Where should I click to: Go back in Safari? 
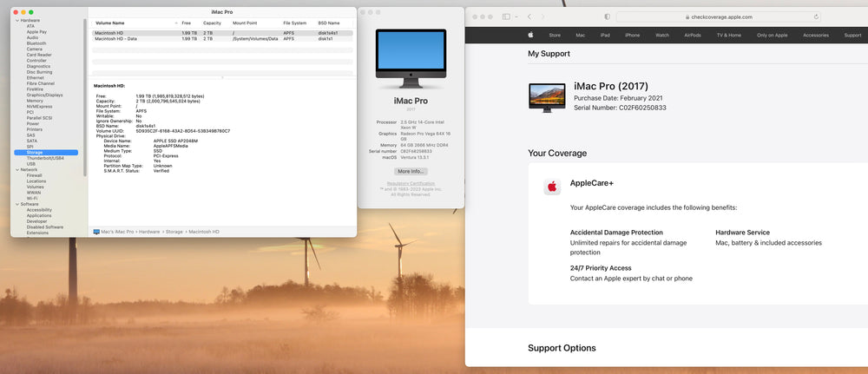tap(529, 17)
